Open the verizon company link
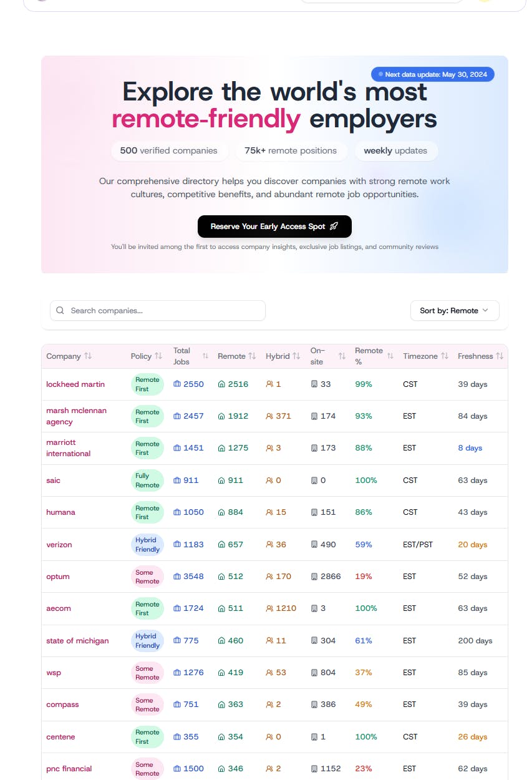The image size is (532, 780). [59, 545]
